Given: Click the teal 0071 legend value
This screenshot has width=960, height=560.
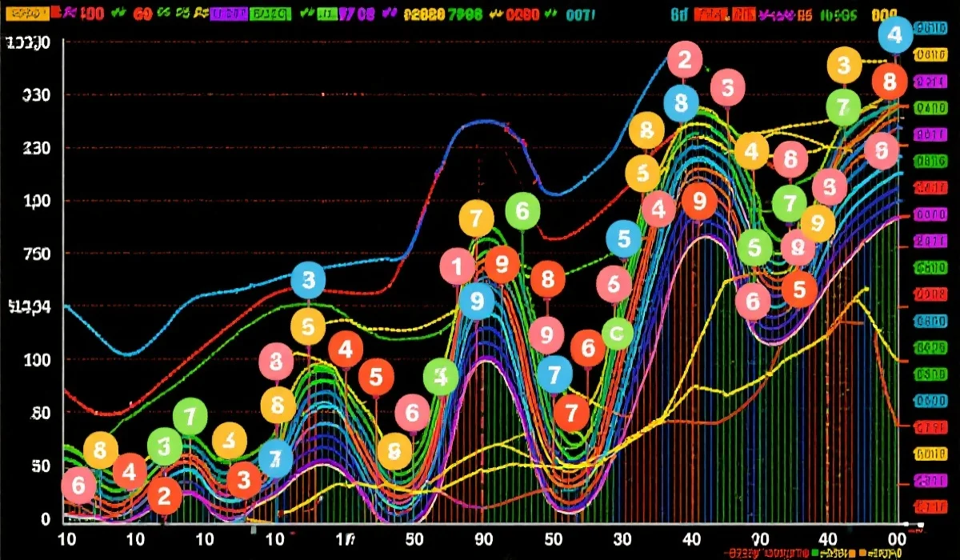Looking at the screenshot, I should [x=581, y=14].
